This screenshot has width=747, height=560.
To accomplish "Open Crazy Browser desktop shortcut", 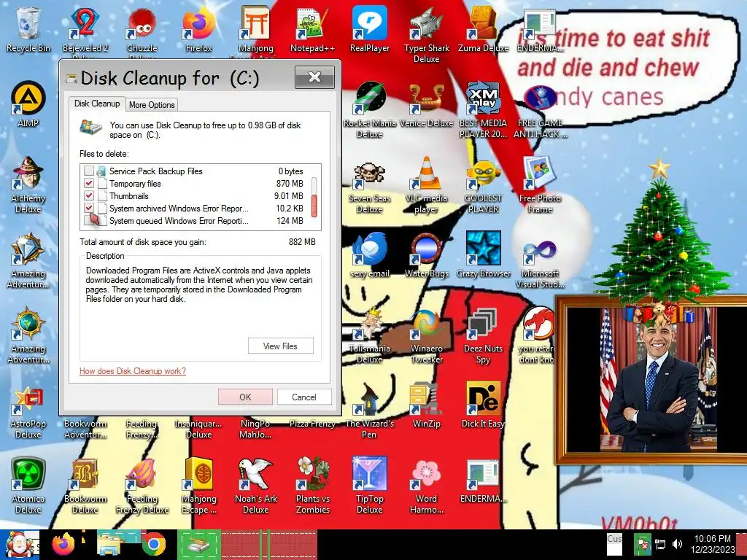I will (x=483, y=254).
